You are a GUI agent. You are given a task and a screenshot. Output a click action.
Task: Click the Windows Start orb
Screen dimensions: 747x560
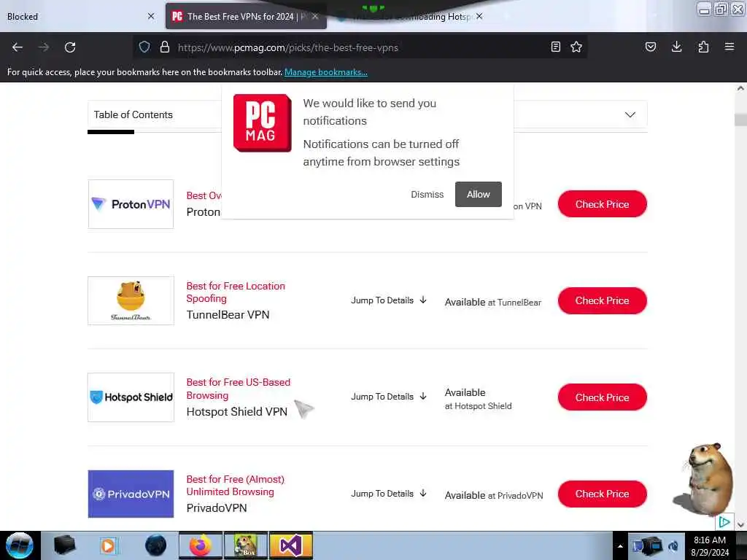(20, 545)
